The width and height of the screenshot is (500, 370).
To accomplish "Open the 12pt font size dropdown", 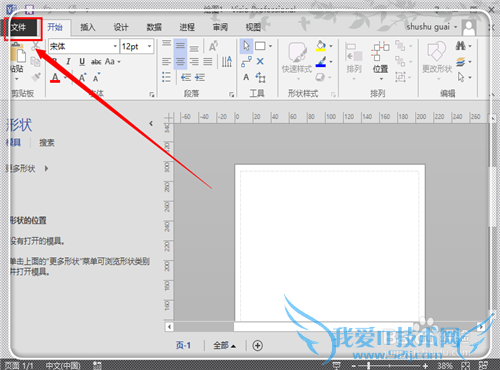I will point(149,46).
